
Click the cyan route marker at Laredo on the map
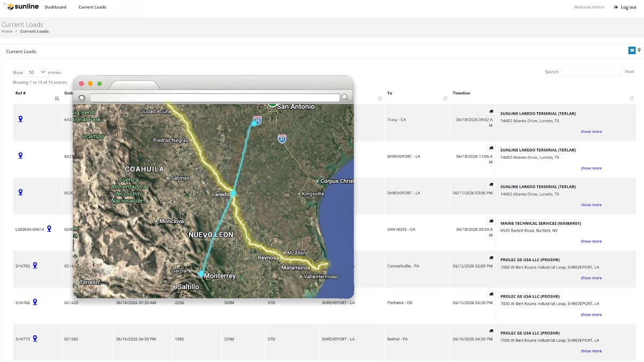[233, 193]
